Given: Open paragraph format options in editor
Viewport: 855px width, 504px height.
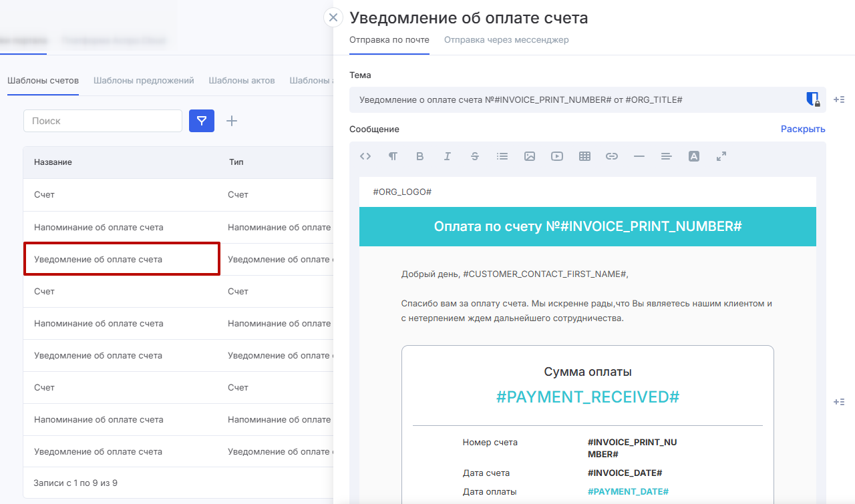Looking at the screenshot, I should [x=393, y=156].
